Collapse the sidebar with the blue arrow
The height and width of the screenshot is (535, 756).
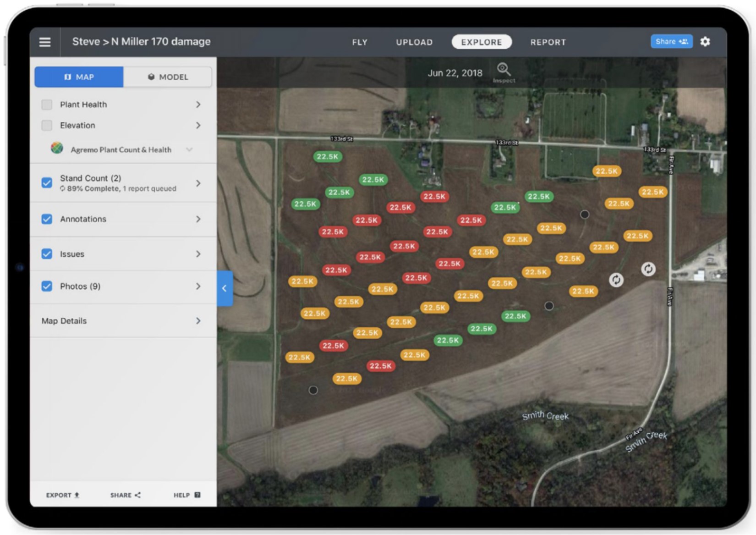pos(225,288)
